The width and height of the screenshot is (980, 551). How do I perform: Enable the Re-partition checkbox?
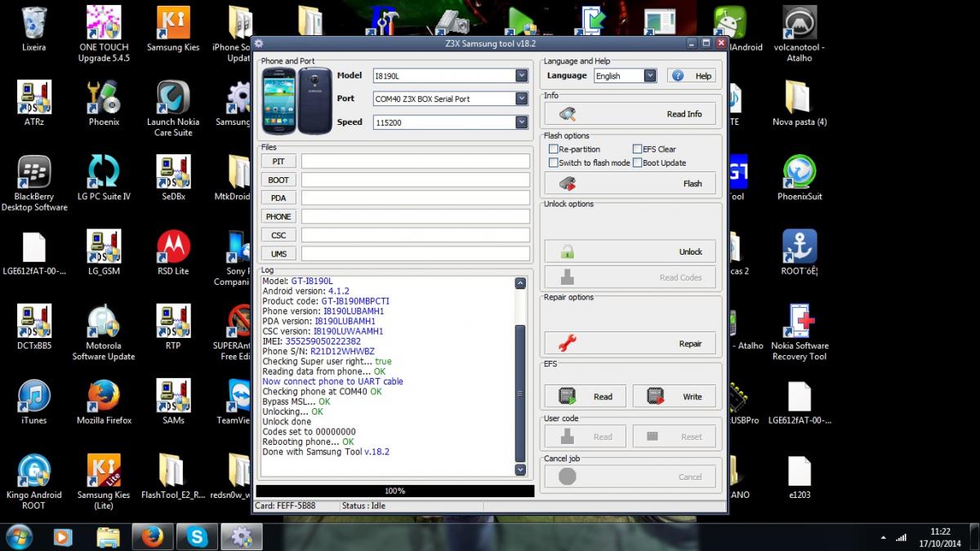(x=554, y=149)
